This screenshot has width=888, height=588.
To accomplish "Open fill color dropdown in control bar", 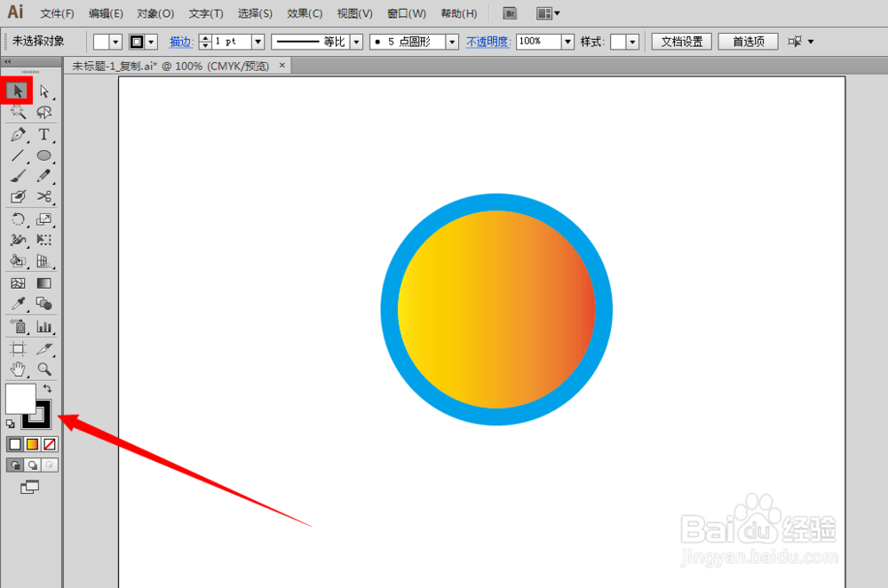I will pyautogui.click(x=116, y=42).
